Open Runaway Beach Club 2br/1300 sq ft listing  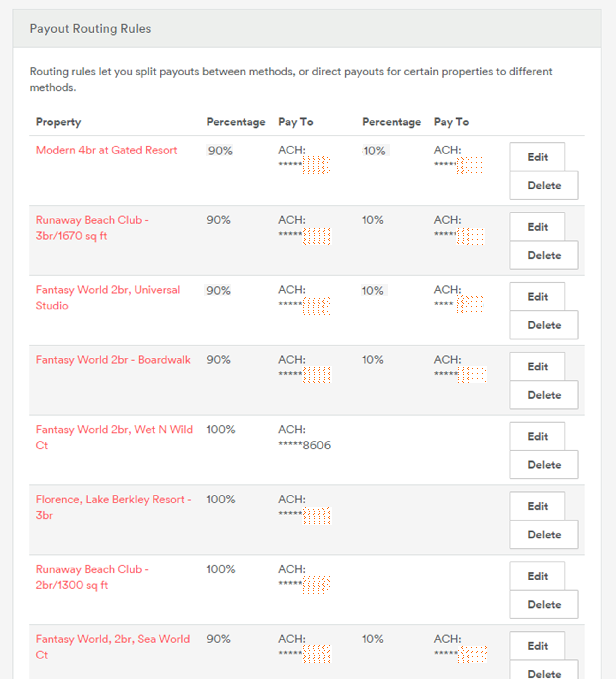point(92,577)
